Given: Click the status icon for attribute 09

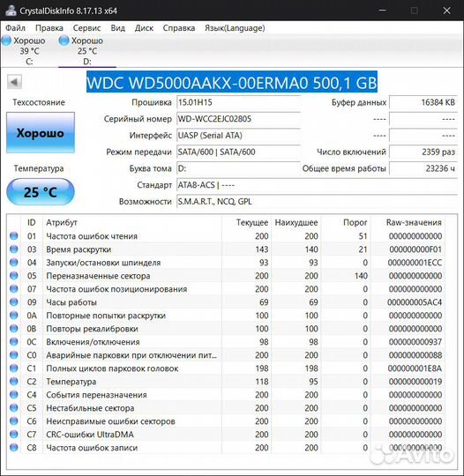Looking at the screenshot, I should coord(14,302).
